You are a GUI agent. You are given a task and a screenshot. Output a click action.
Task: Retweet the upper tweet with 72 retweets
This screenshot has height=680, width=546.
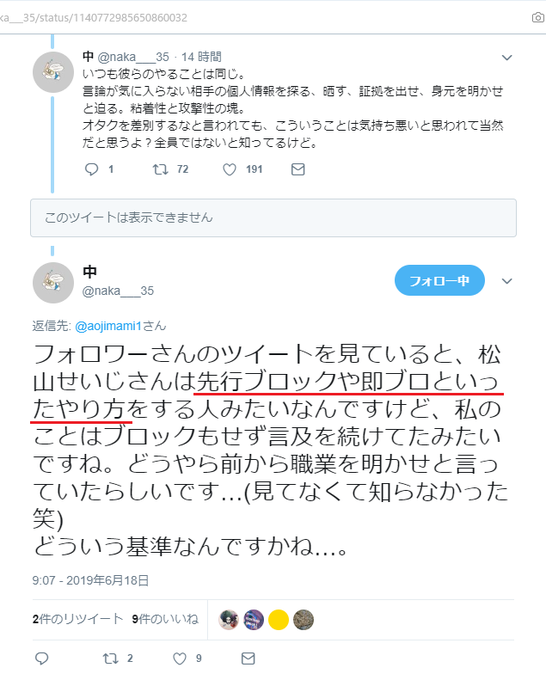click(160, 169)
